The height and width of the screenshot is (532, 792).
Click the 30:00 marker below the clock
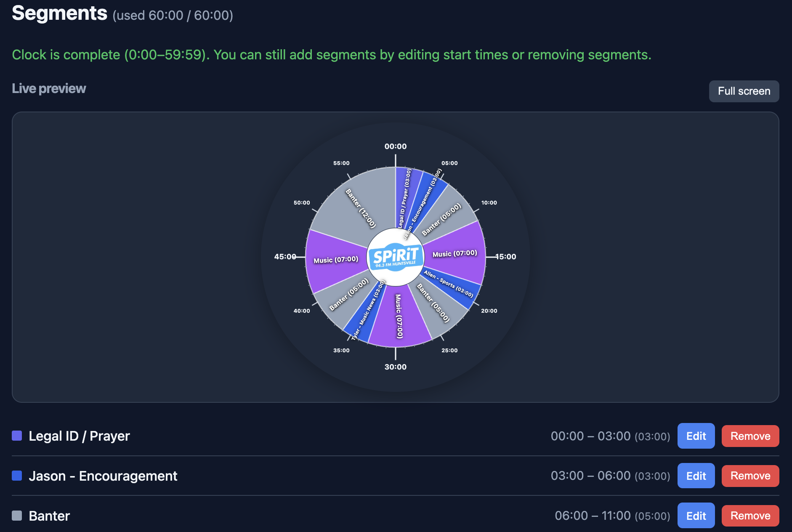tap(395, 366)
